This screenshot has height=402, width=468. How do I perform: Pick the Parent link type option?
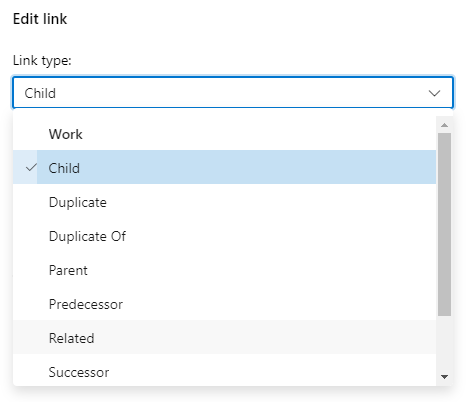[224, 270]
